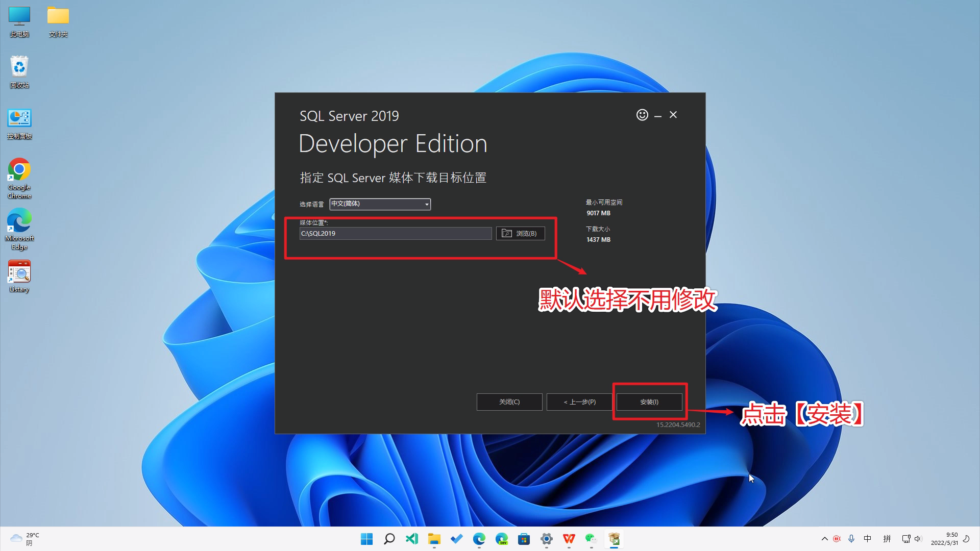Screen dimensions: 980x551
Task: Click the 拼 IME mode indicator
Action: 887,539
